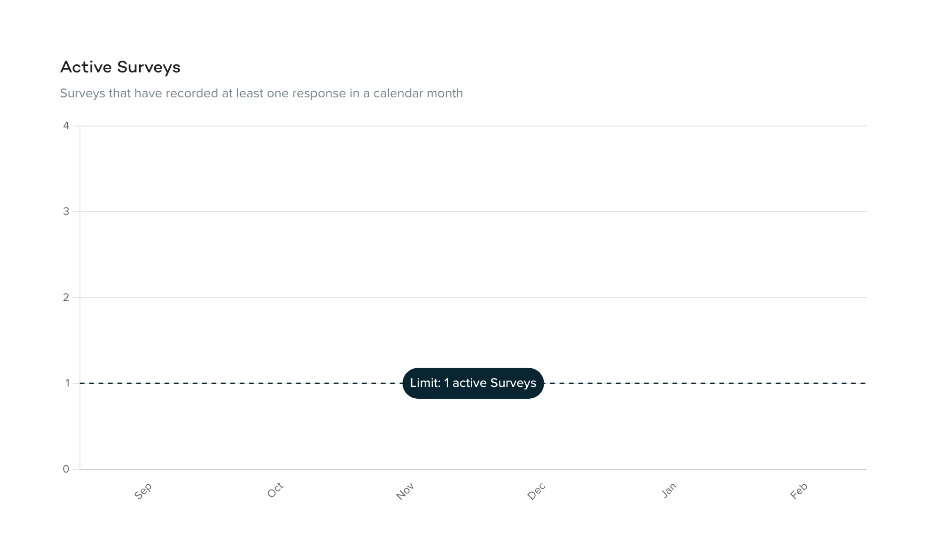Click the dashed limit line right of badge
This screenshot has height=560, width=927.
tap(705, 383)
